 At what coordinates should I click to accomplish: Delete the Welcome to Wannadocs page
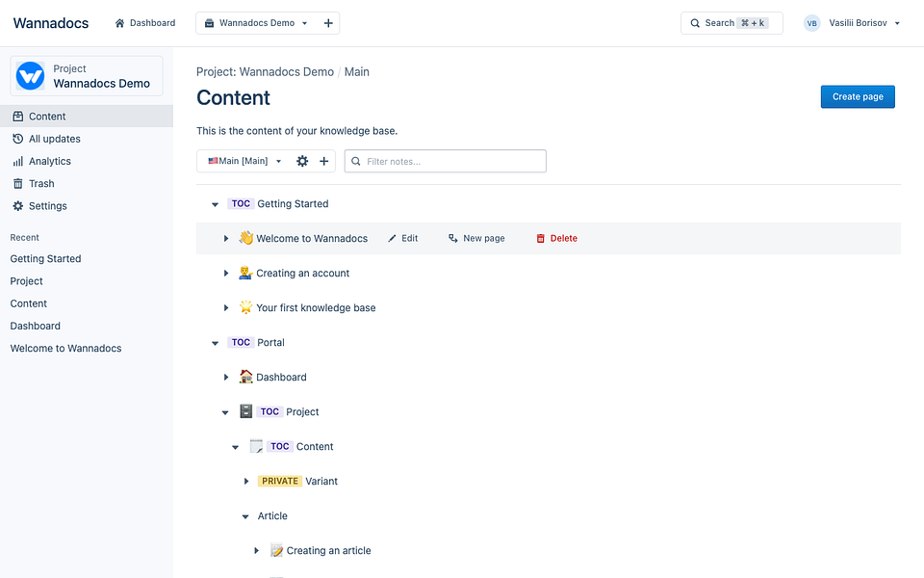click(x=557, y=238)
